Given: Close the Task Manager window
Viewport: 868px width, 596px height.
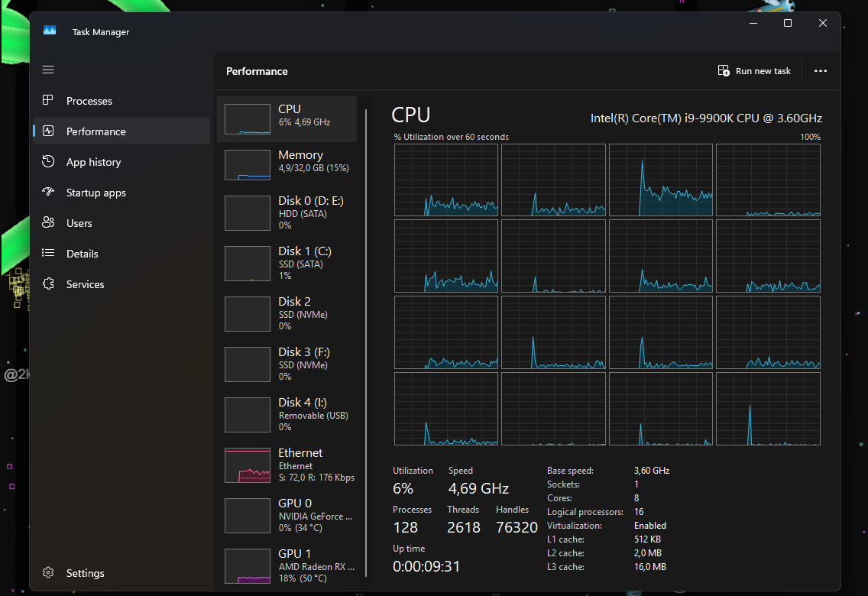Looking at the screenshot, I should click(823, 23).
